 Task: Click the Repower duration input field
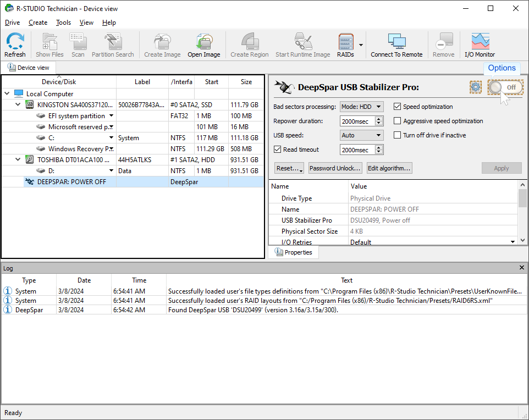357,121
